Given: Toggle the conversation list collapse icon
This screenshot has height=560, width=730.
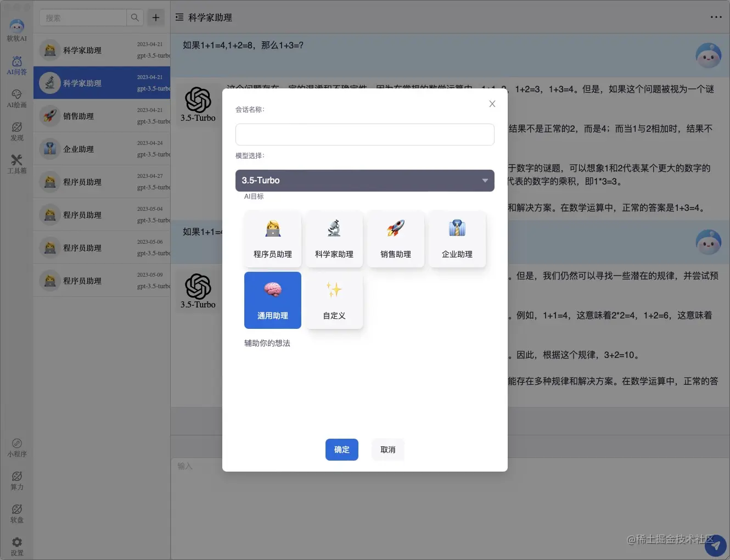Looking at the screenshot, I should click(x=179, y=18).
